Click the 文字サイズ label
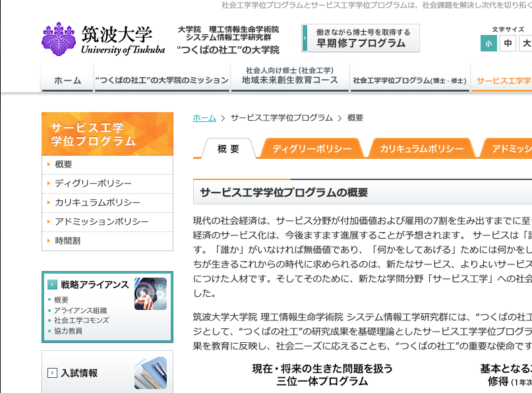 508,30
